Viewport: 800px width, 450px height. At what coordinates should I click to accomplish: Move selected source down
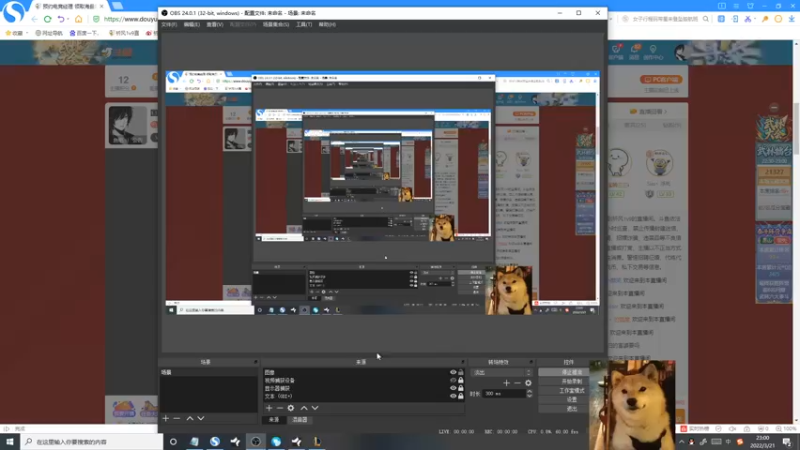click(315, 408)
